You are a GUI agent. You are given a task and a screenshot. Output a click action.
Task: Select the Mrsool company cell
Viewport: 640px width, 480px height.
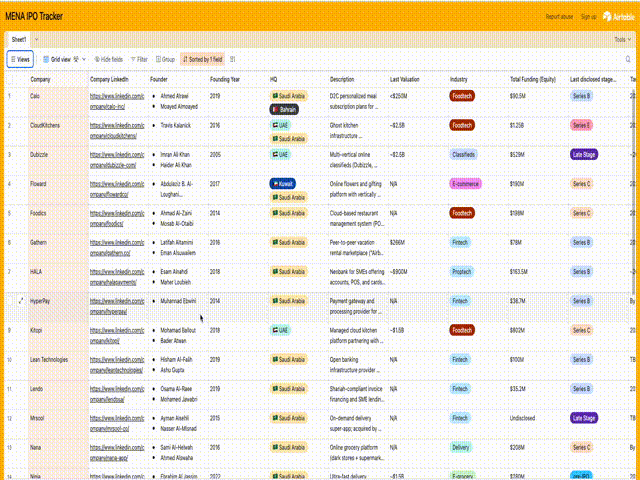pos(58,424)
